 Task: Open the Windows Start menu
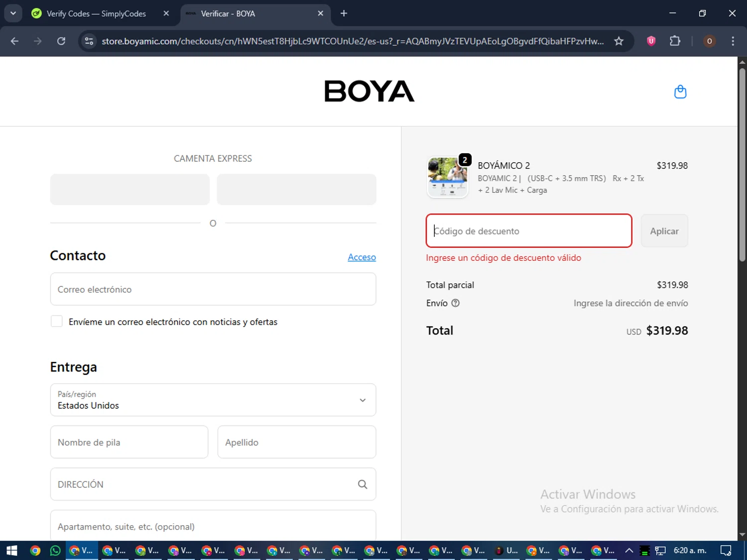[x=12, y=551]
